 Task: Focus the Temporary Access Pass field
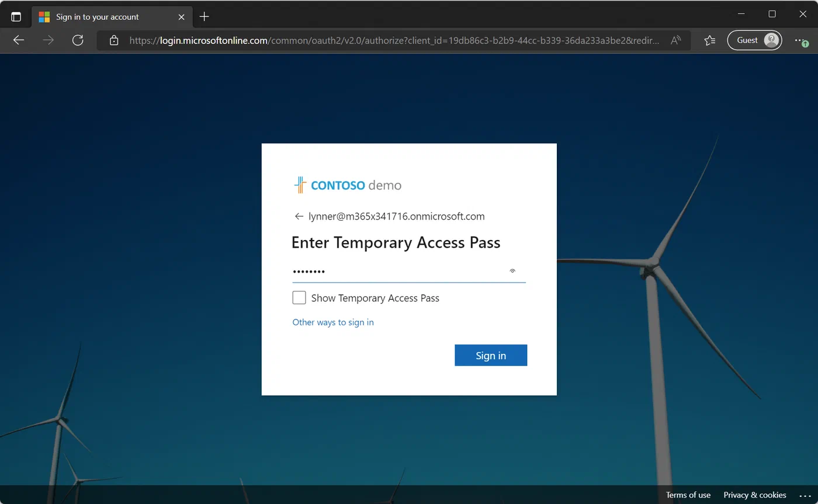pyautogui.click(x=409, y=272)
